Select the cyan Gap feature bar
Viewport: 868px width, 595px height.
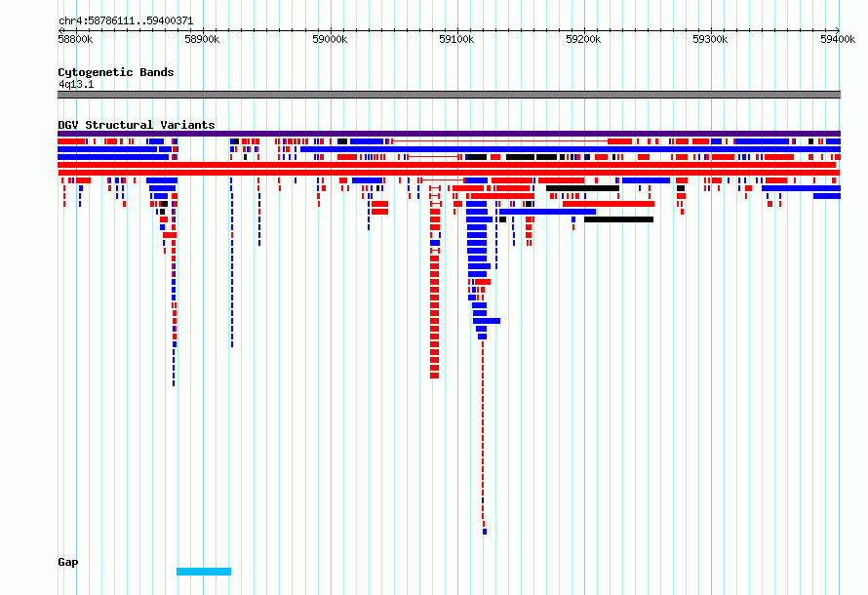pos(204,572)
